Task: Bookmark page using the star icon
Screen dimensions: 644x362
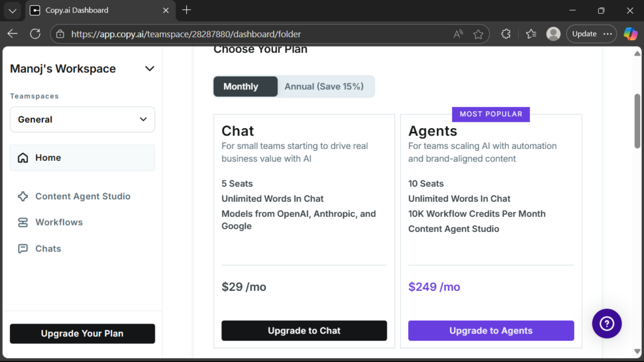Action: coord(478,34)
